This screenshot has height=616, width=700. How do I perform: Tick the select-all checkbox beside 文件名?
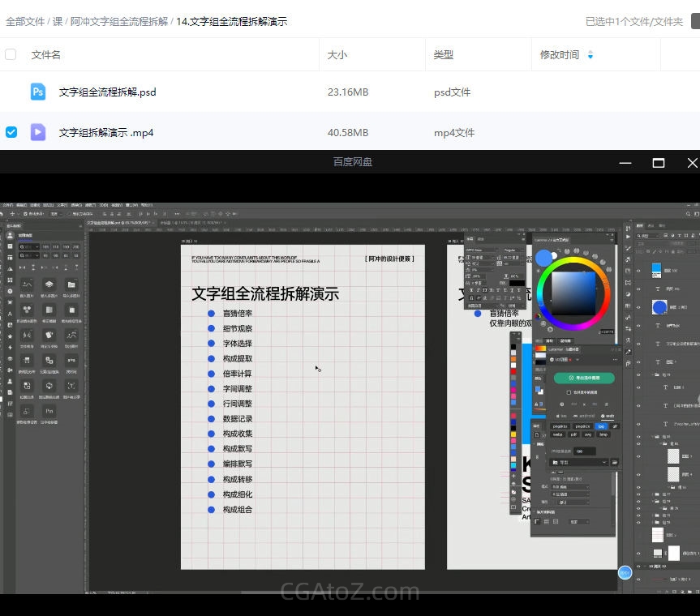(x=11, y=54)
